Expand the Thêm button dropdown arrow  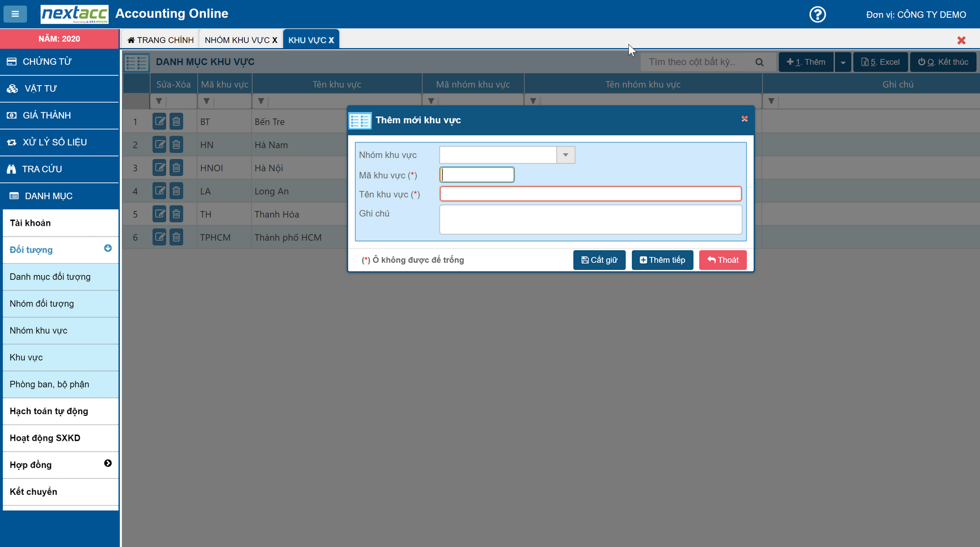click(843, 62)
